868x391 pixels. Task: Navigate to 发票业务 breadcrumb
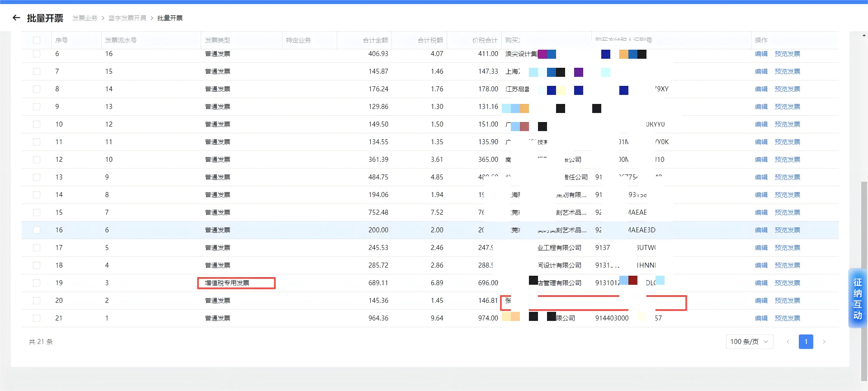coord(85,18)
